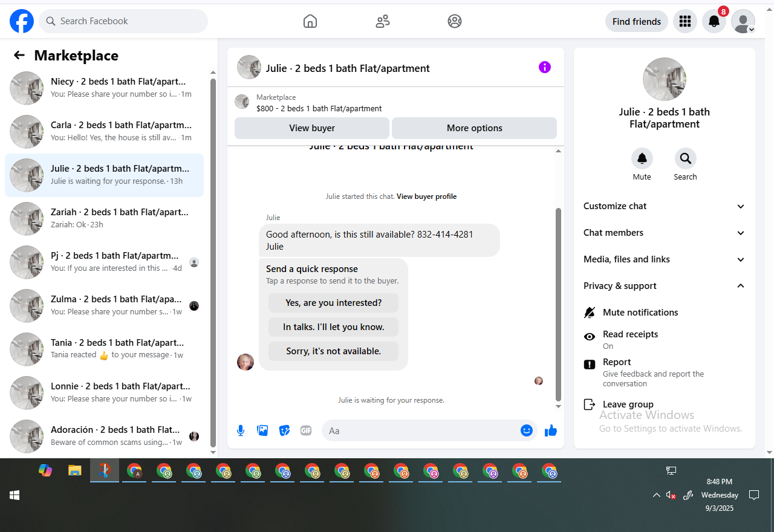The image size is (774, 532).
Task: Open Adoración's conversation
Action: (104, 436)
